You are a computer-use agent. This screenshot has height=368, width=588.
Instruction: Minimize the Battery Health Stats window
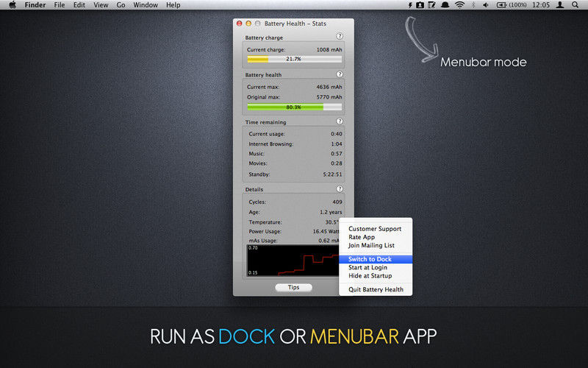coord(248,24)
